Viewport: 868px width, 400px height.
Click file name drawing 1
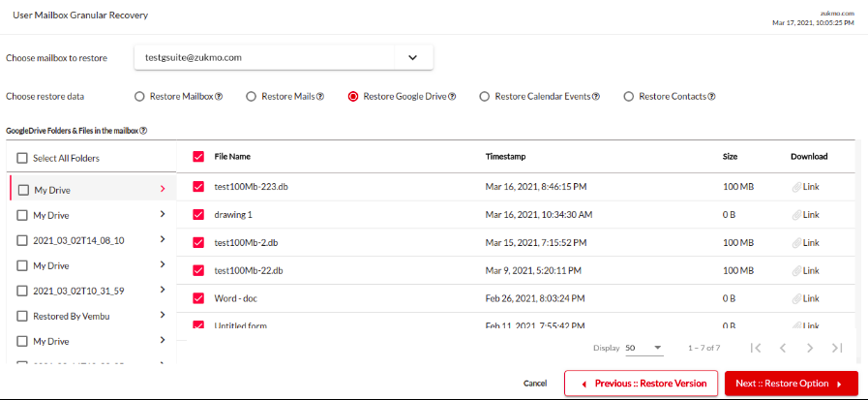[x=233, y=215]
